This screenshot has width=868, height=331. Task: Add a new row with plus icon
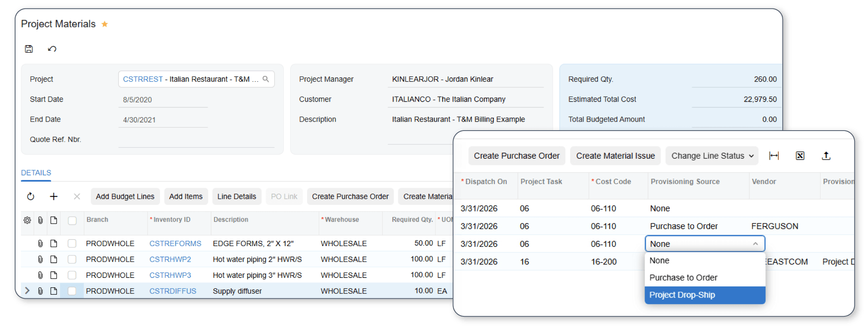[54, 197]
